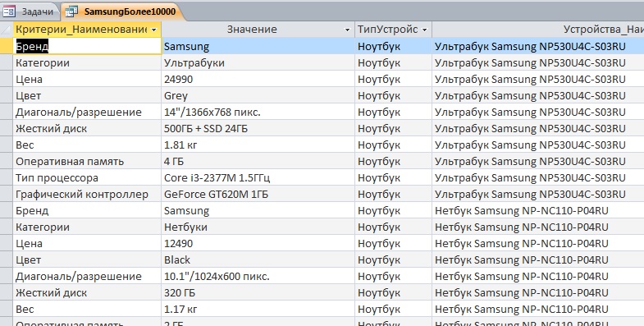Click the Бренд cell being edited
Image resolution: width=644 pixels, height=326 pixels.
point(87,46)
